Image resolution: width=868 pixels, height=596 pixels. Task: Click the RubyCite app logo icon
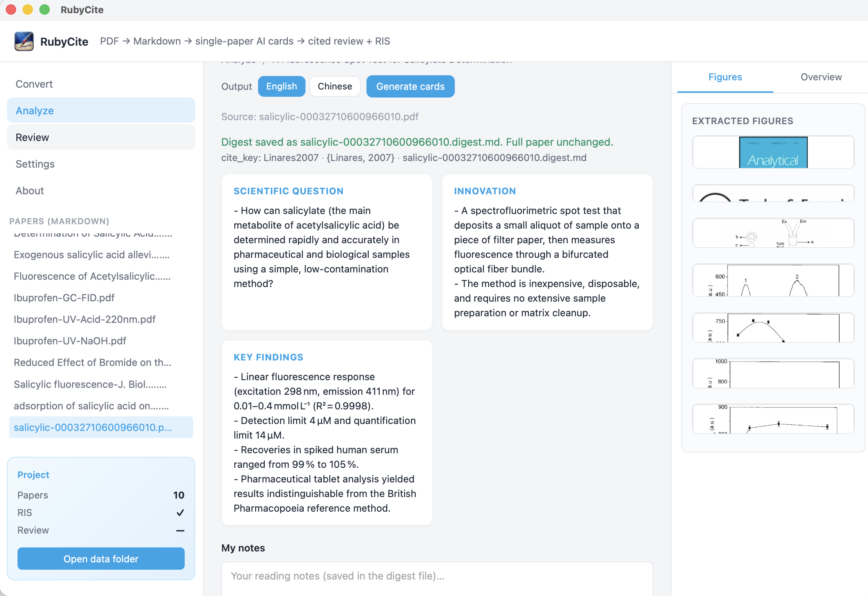[x=24, y=41]
